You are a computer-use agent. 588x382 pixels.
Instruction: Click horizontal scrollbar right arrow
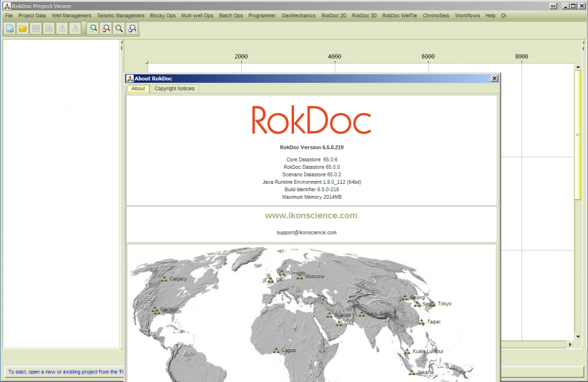[x=570, y=344]
